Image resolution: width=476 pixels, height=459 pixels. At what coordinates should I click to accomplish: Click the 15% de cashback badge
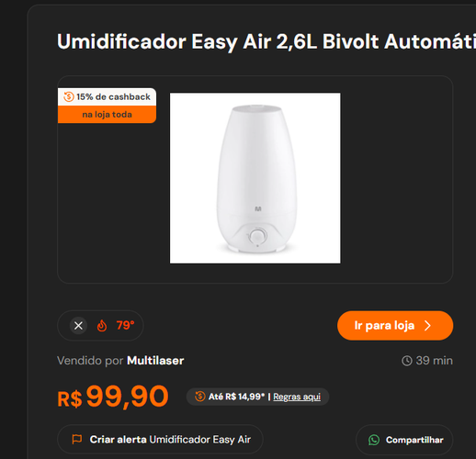[x=107, y=97]
